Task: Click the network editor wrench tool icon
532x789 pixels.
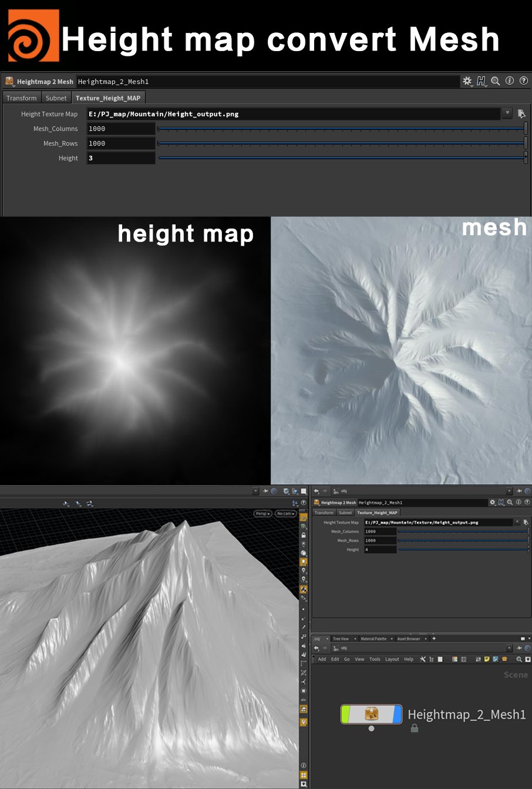Action: pos(422,659)
